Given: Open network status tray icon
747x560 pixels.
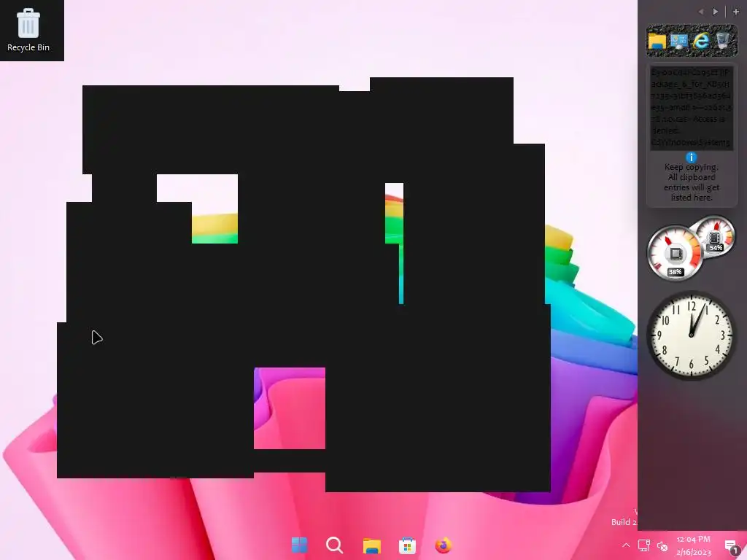Looking at the screenshot, I should click(644, 545).
